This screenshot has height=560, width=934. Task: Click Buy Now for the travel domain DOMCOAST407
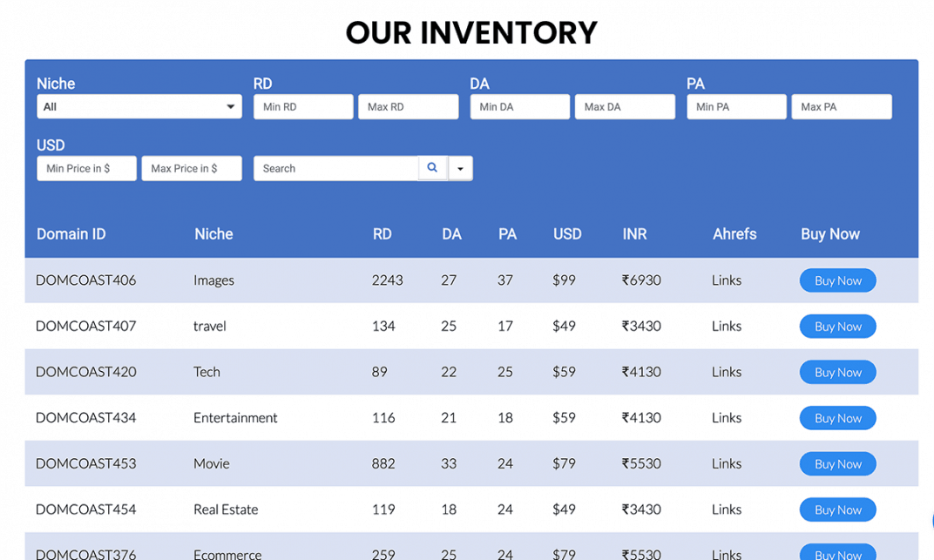837,326
